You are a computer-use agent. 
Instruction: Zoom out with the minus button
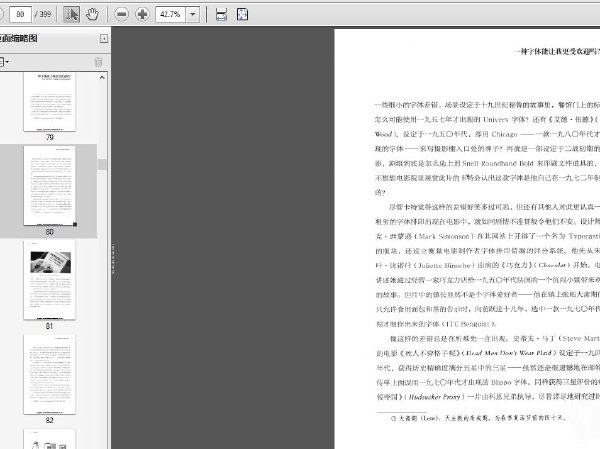121,15
